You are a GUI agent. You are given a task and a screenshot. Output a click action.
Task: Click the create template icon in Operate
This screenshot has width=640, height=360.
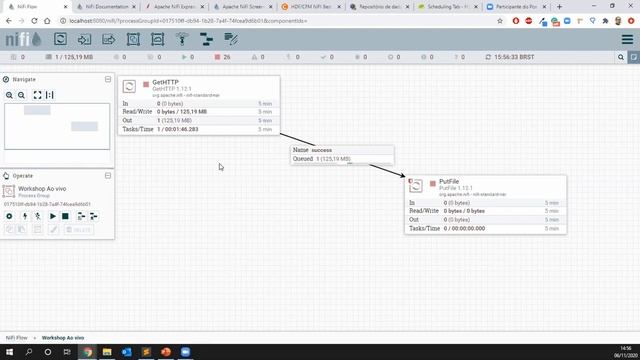point(81,216)
